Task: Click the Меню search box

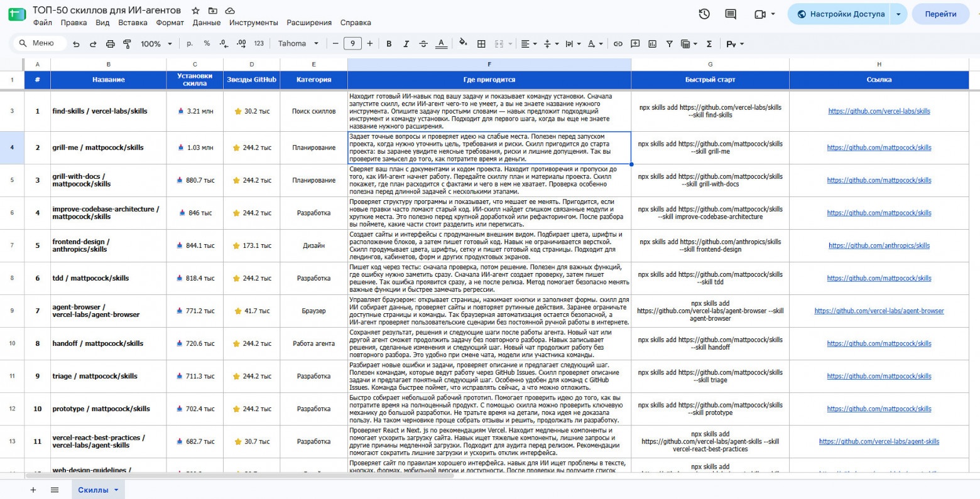Action: point(39,43)
